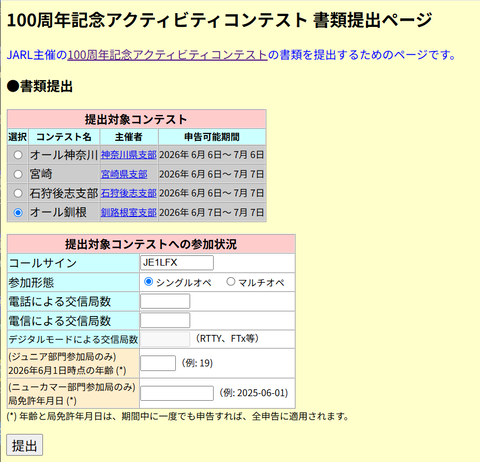The image size is (480, 462).
Task: Focus the 電信による交信局数 input field
Action: [165, 321]
